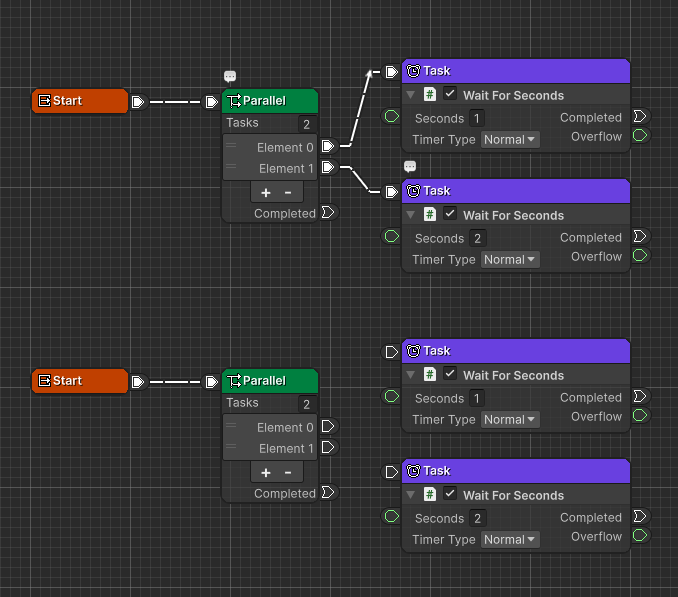Open Timer Type dropdown in the bottommost Task
The image size is (678, 597).
pyautogui.click(x=510, y=540)
